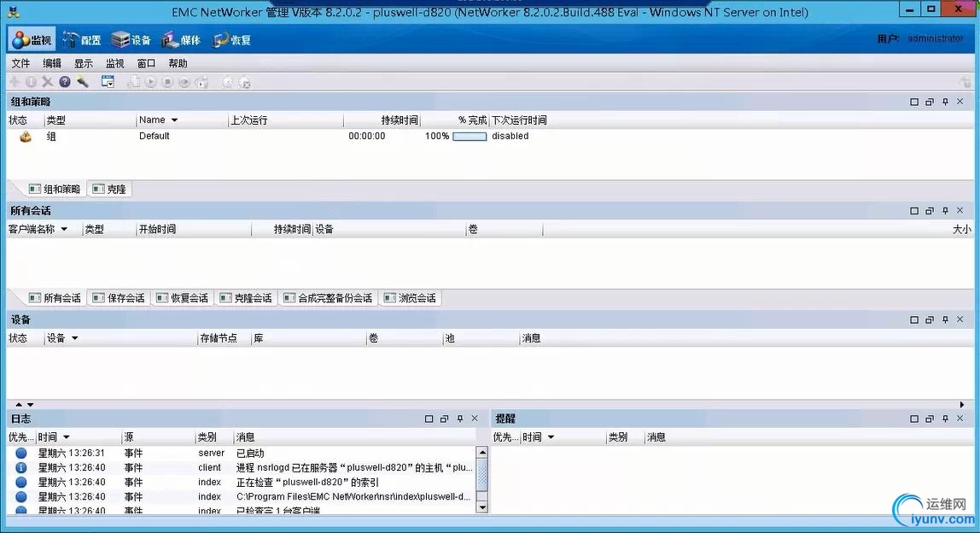This screenshot has height=533, width=980.
Task: Open the 客户端名称 column sort arrow
Action: 64,230
